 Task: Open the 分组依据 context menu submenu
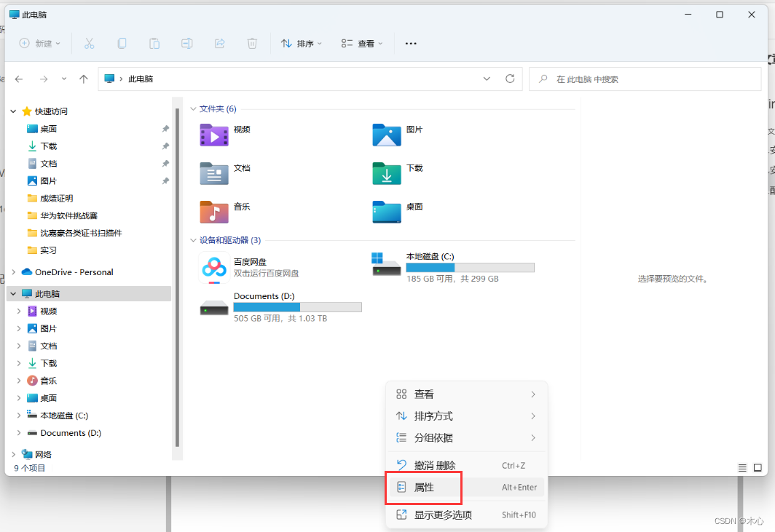coord(467,437)
